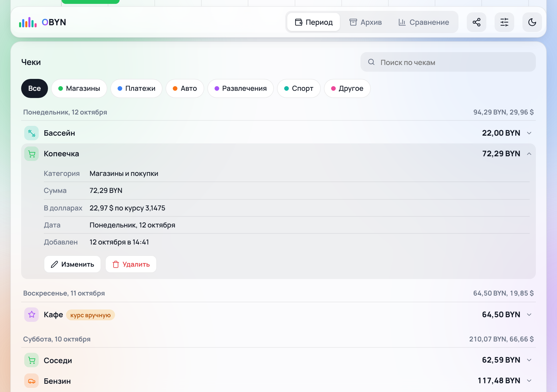The image size is (557, 392).
Task: Click the search magnifier icon
Action: click(x=371, y=62)
